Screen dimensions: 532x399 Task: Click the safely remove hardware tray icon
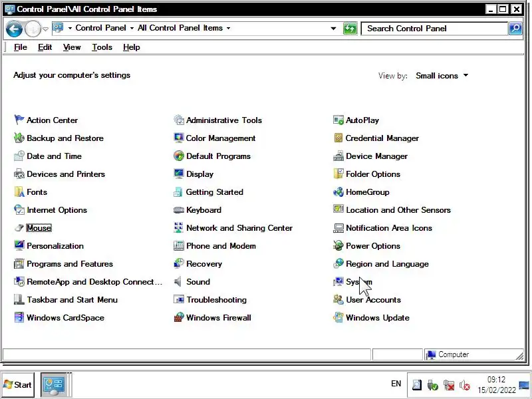click(433, 385)
